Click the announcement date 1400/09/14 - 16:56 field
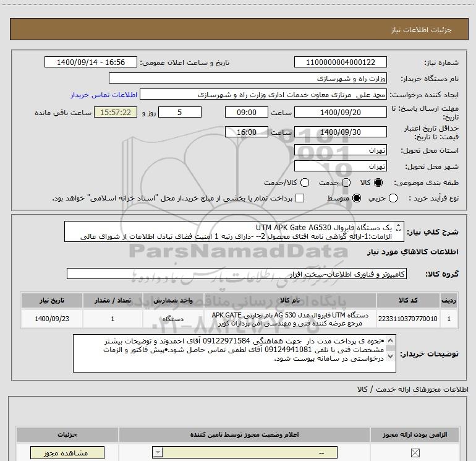Image resolution: width=476 pixels, height=461 pixels. click(x=91, y=62)
